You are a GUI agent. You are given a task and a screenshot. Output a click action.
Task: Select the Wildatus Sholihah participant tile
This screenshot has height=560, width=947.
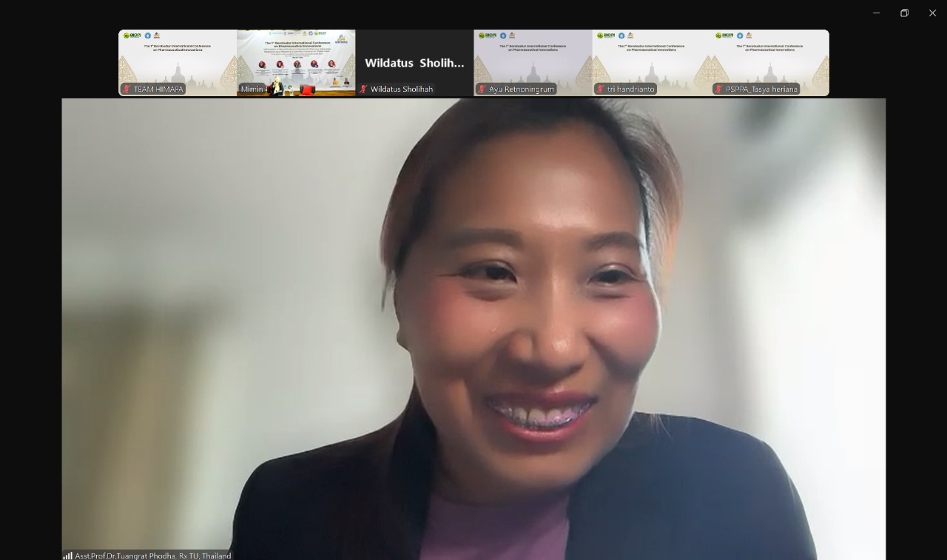click(x=414, y=63)
